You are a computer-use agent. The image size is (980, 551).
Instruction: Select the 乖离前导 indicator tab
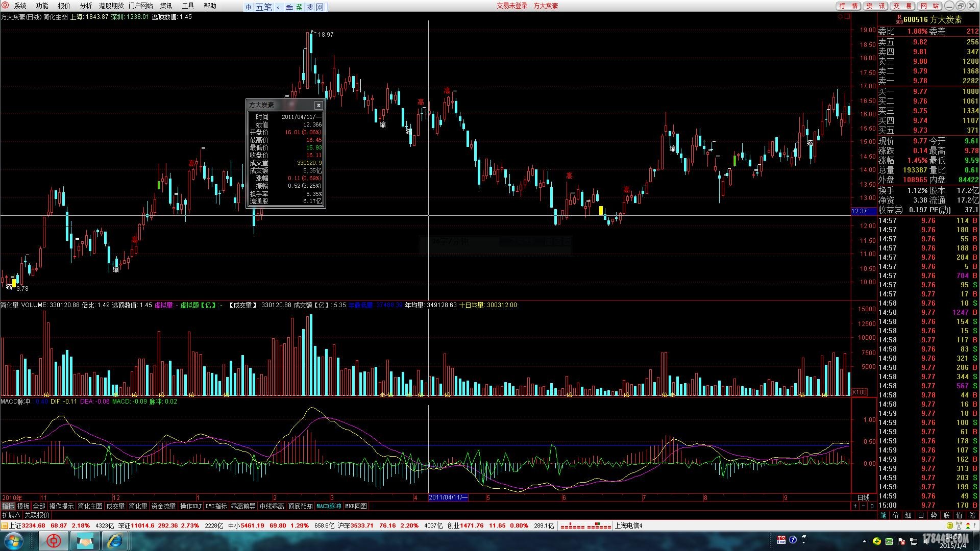point(243,506)
